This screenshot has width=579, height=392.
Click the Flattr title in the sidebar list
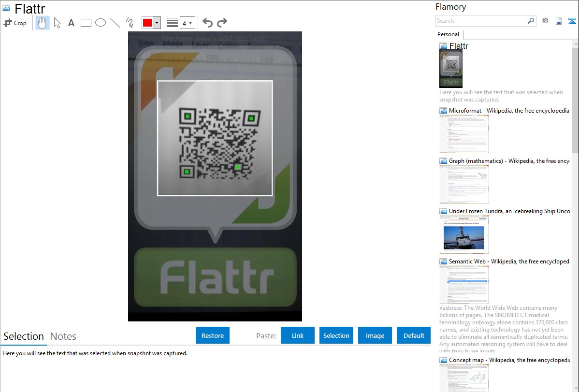[459, 46]
